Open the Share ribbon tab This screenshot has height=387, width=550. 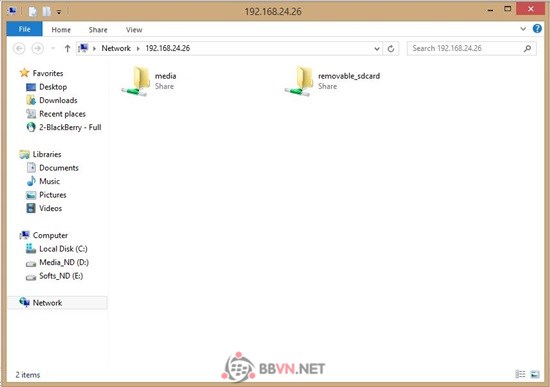tap(98, 30)
